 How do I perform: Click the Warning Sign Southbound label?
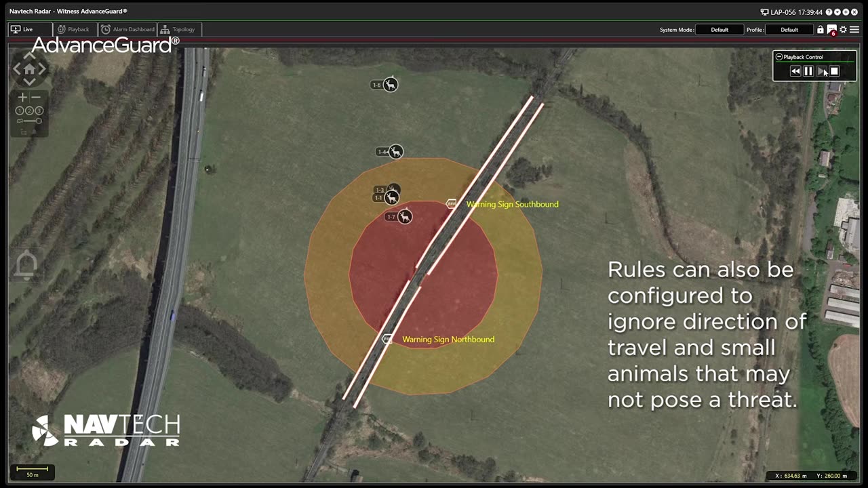513,204
